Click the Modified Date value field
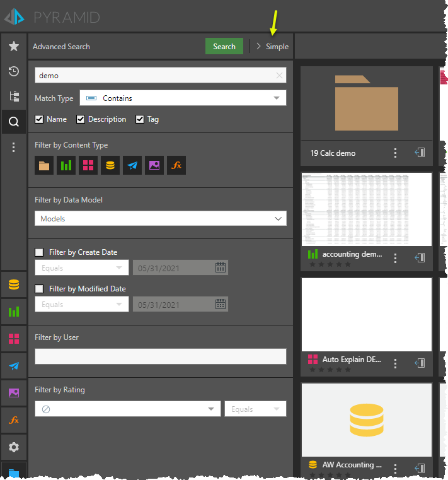The width and height of the screenshot is (448, 480). [180, 304]
